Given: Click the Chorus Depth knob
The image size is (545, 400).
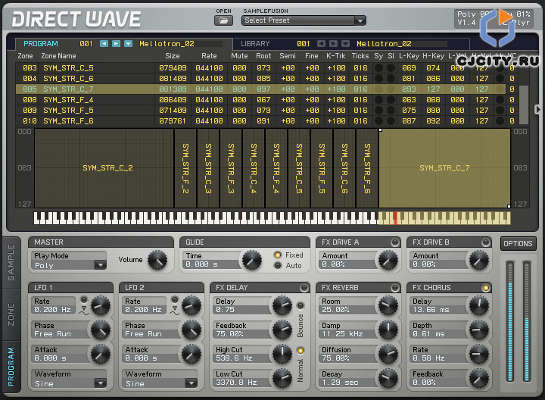Looking at the screenshot, I should 479,330.
